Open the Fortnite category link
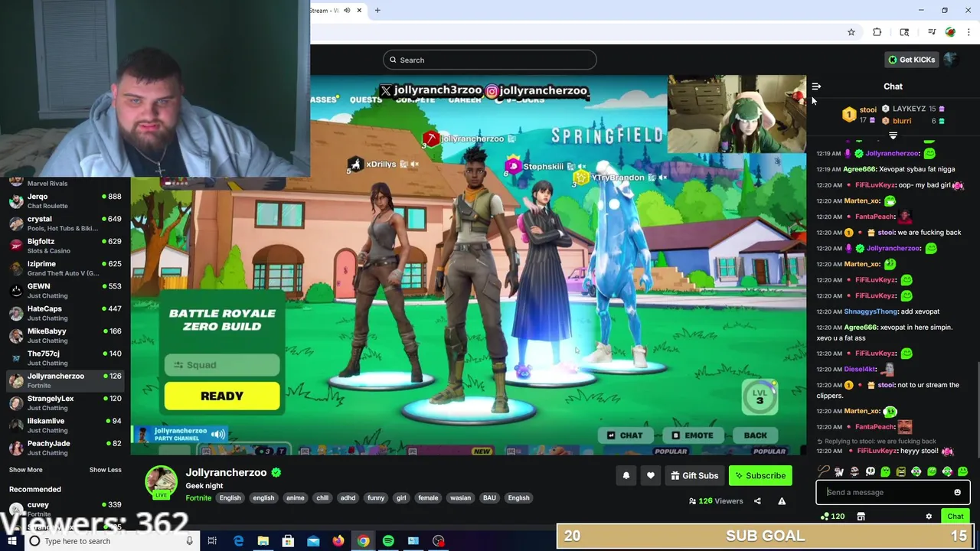The image size is (980, 551). (x=198, y=498)
